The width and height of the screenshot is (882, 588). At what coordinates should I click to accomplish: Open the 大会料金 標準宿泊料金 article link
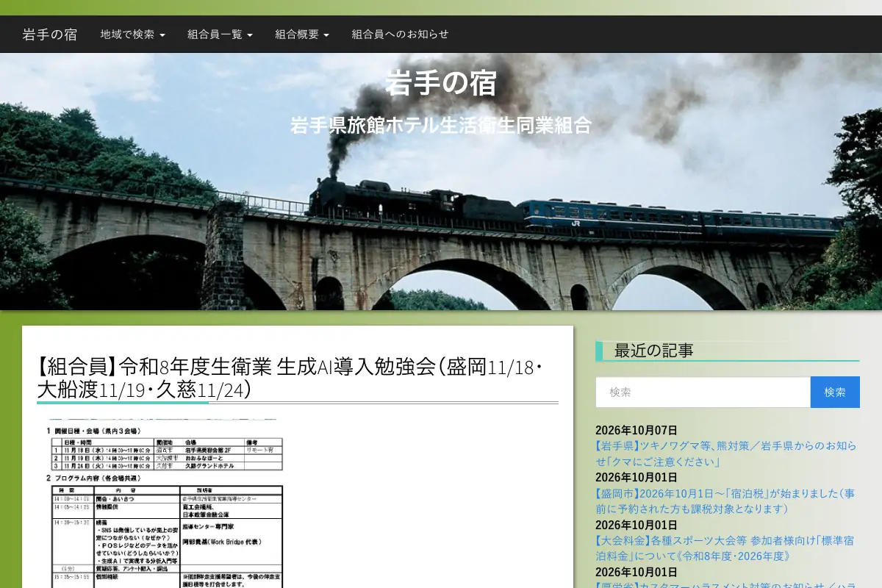[x=725, y=548]
